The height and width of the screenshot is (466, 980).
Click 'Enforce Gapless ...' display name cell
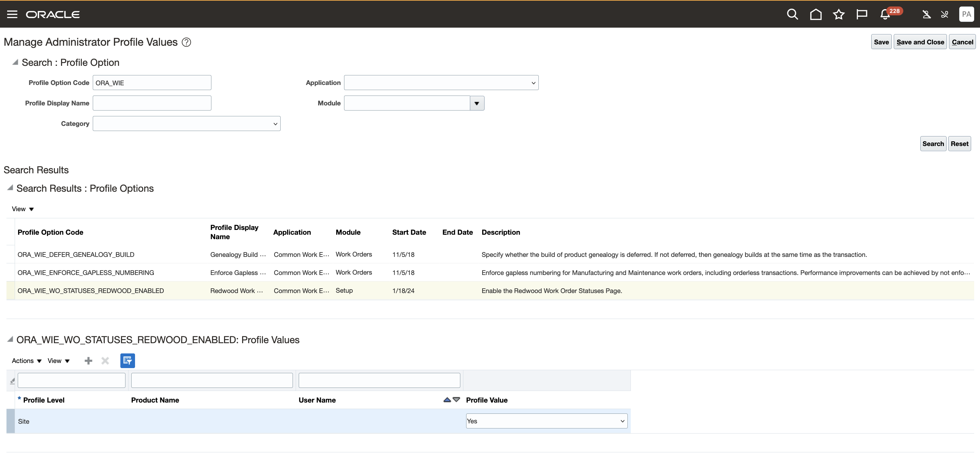click(238, 273)
